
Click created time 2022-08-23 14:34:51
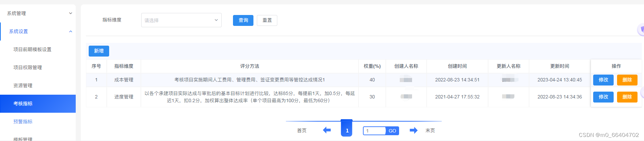pyautogui.click(x=457, y=80)
